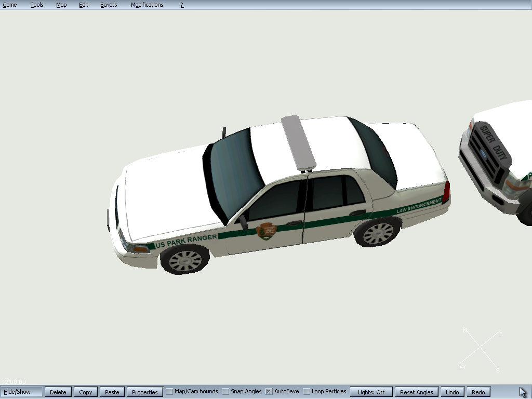The height and width of the screenshot is (399, 532).
Task: Click the Redo button
Action: click(478, 392)
